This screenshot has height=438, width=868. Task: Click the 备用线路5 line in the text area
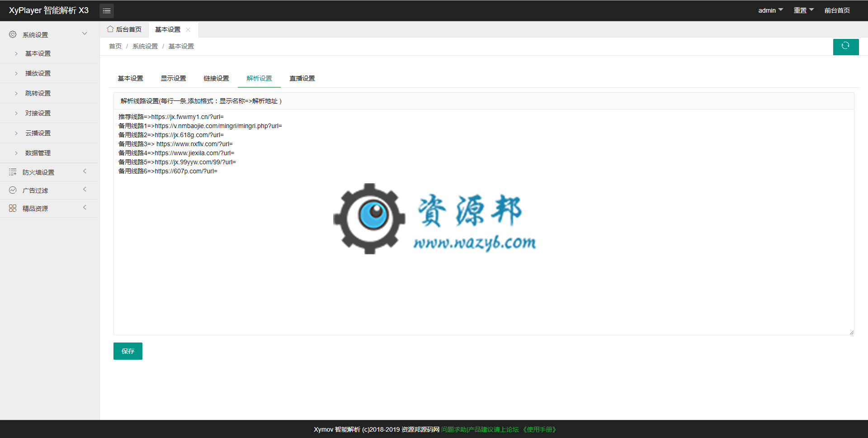(x=177, y=162)
